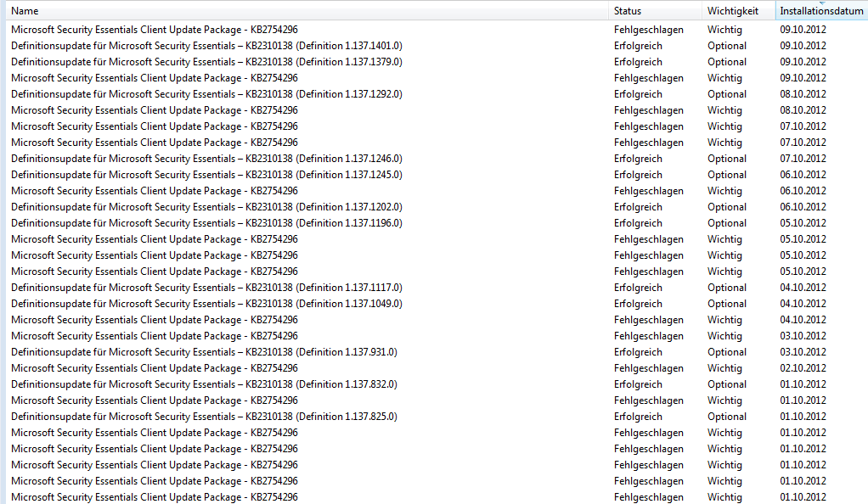Click date 09.10.2012 of Definition 1.137.1401.0
868x504 pixels.
point(803,46)
